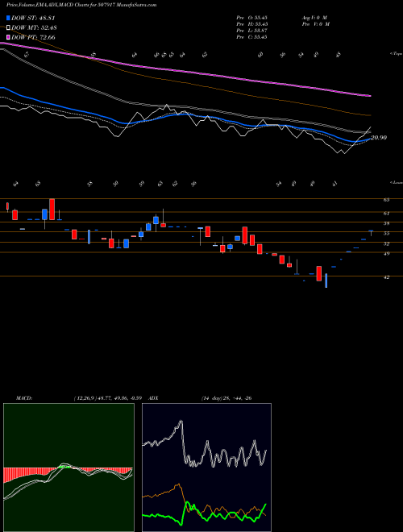
Task: Click the ADX (14 day) 28, +44, -26 values
Action: tap(226, 397)
